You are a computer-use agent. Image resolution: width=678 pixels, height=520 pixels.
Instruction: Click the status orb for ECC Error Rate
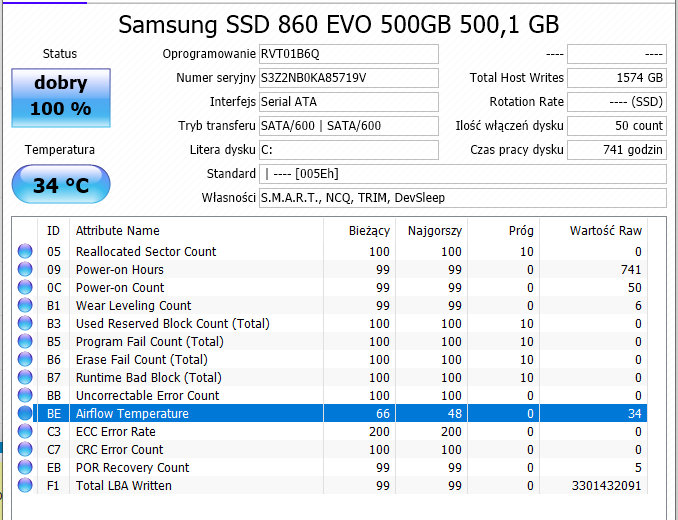point(25,432)
